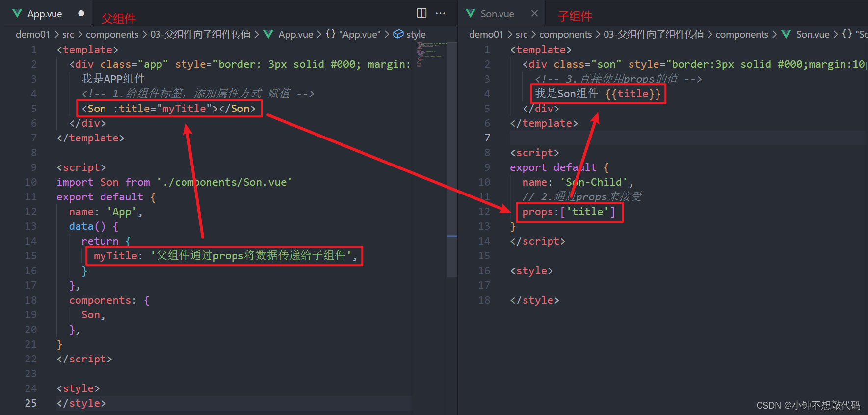Click name: 'Son-Child' line in Son.vue
Screen dimensions: 868x415
point(578,182)
